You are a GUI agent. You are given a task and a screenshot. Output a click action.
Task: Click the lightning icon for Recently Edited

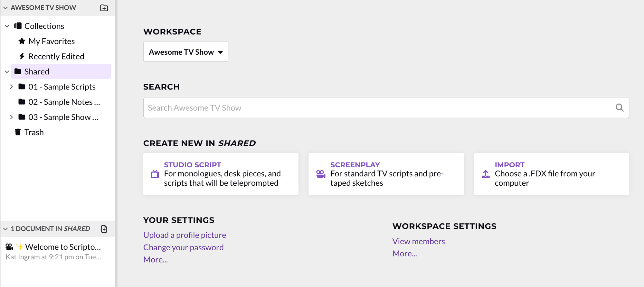pos(22,56)
